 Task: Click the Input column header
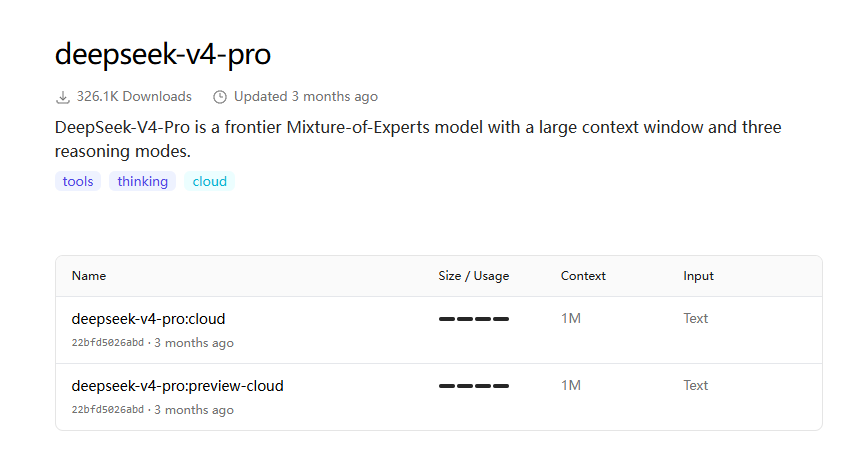[x=698, y=276]
